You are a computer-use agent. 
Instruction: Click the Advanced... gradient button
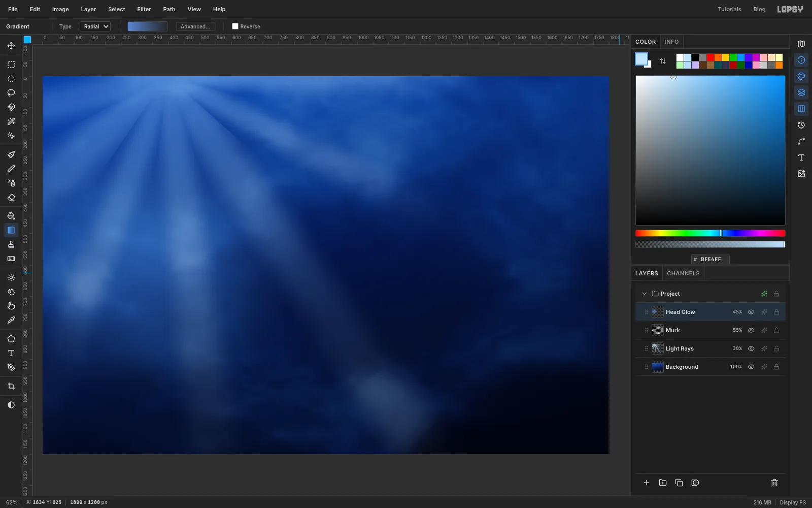pyautogui.click(x=195, y=26)
